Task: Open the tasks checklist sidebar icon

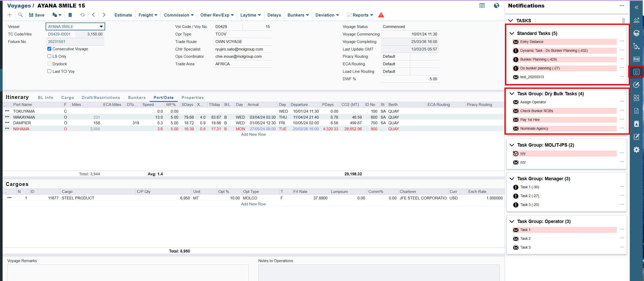Action: (636, 72)
